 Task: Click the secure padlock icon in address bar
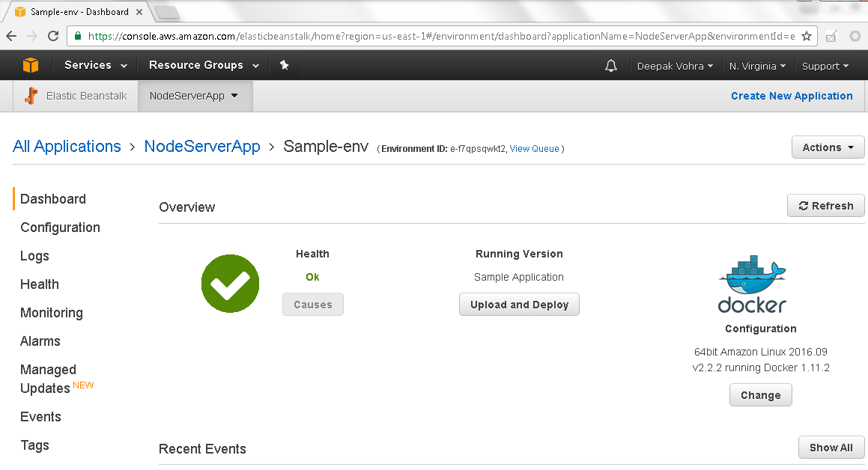78,36
